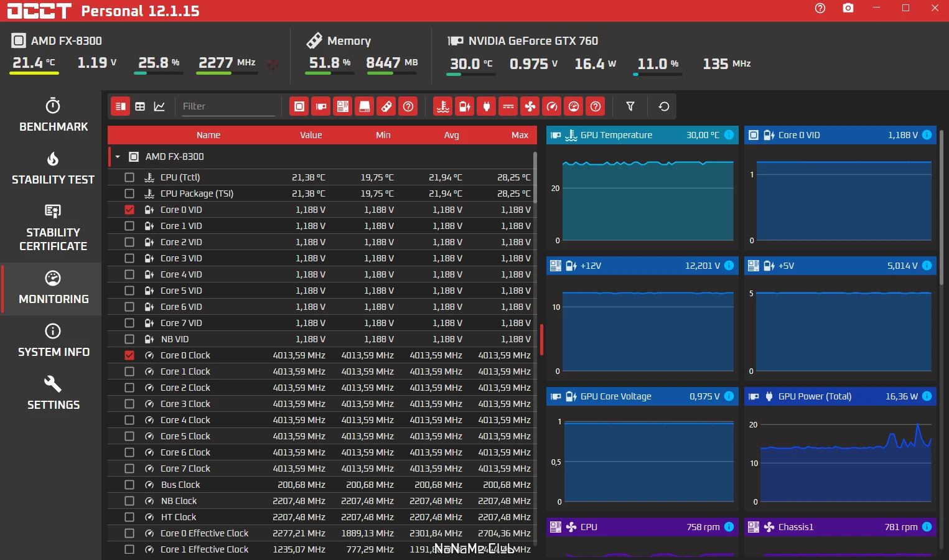
Task: Uncheck the Core 0 VID checkbox
Action: [129, 210]
